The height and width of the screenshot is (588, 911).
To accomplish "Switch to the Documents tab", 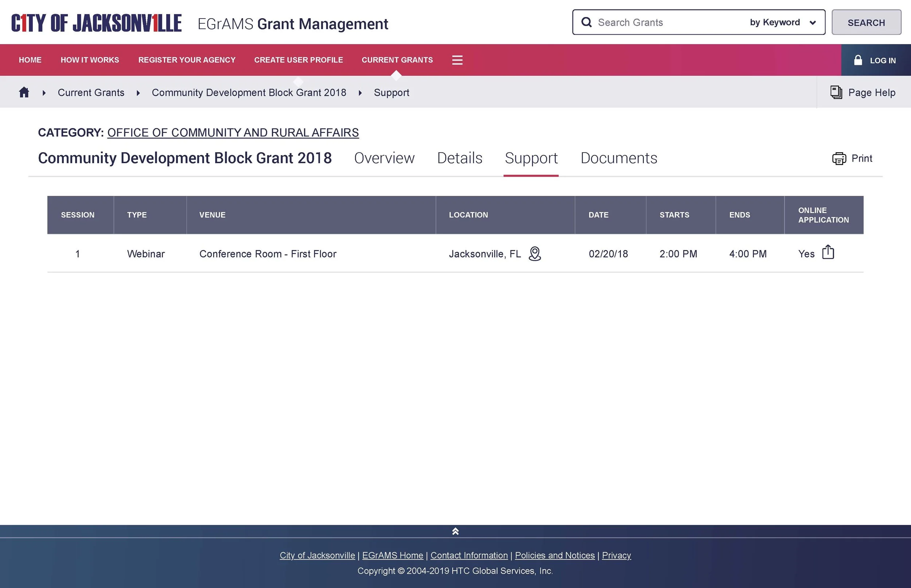I will 619,158.
